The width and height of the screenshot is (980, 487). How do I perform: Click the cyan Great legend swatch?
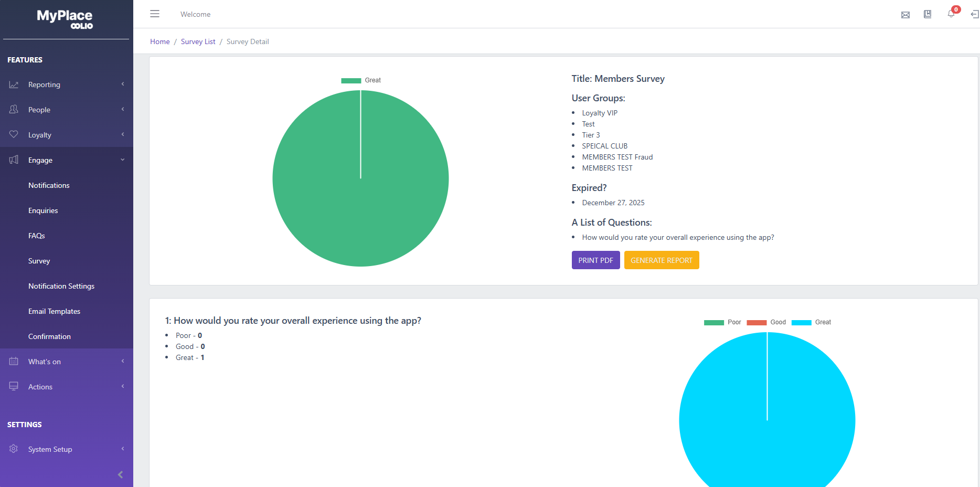(801, 322)
